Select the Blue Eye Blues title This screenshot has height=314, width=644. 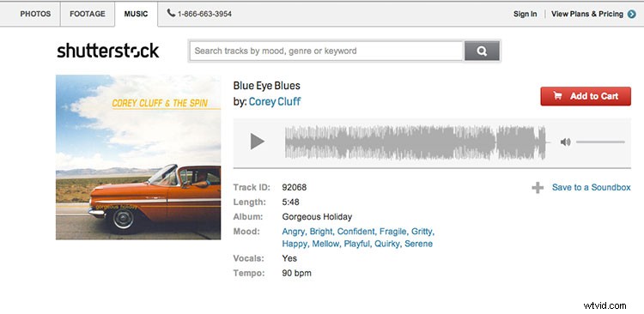266,86
